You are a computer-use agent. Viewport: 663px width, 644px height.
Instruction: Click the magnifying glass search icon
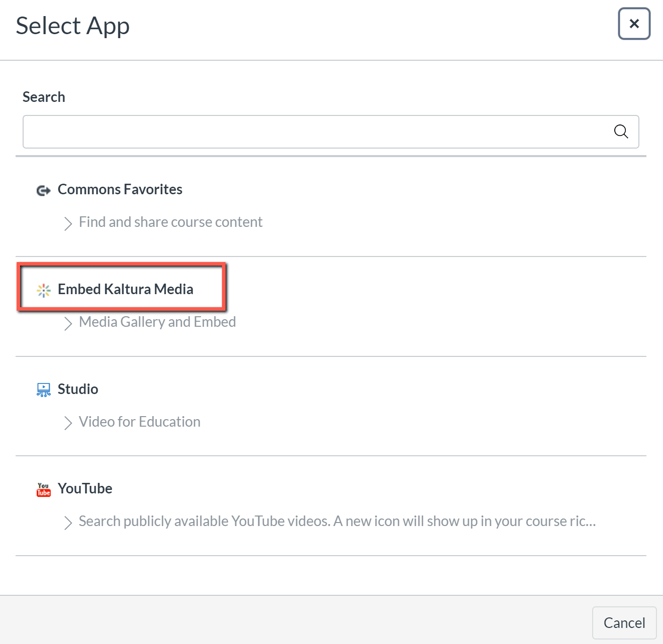point(621,132)
